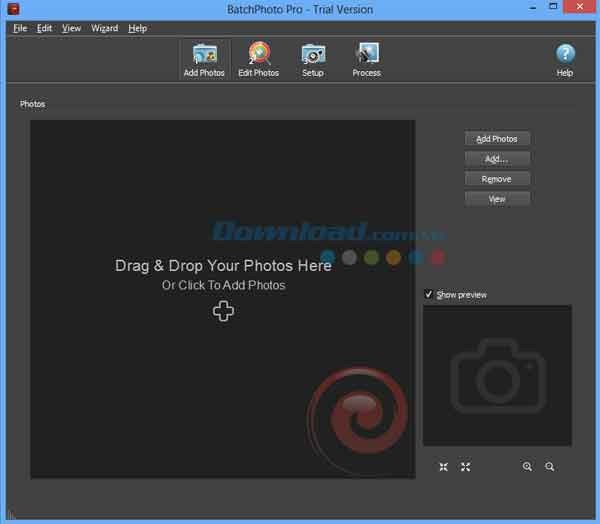Open the Setup toolbar step

point(313,60)
